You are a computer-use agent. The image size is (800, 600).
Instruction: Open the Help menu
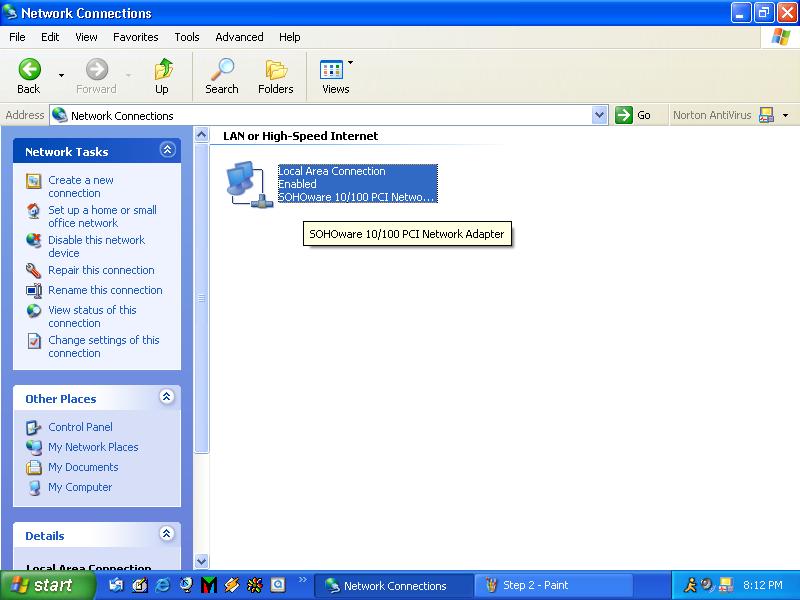[x=289, y=37]
